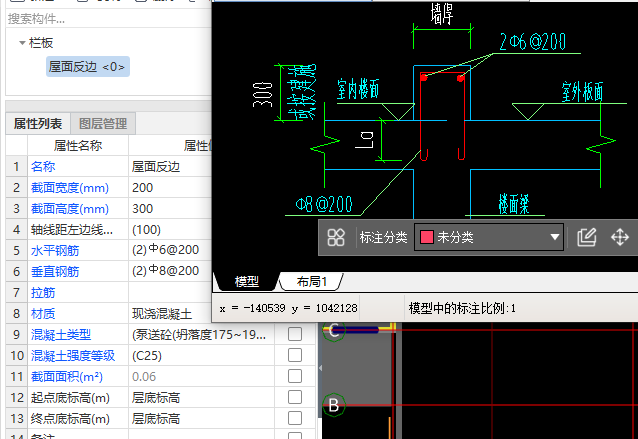638x439 pixels.
Task: Click the Φ8@200 annotation in the drawing
Action: 324,204
